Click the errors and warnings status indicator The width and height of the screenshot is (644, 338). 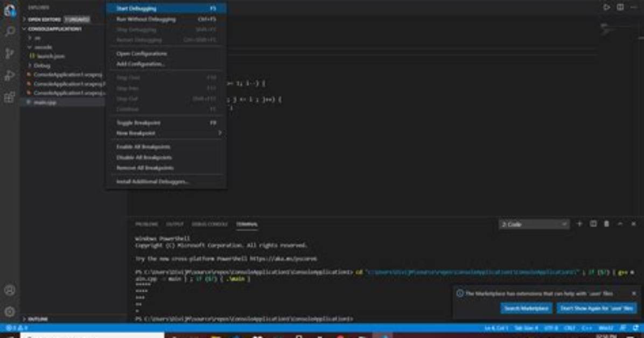[17, 328]
